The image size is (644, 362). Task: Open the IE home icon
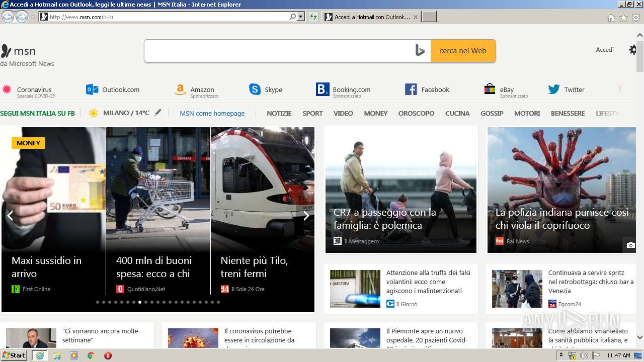(x=611, y=18)
